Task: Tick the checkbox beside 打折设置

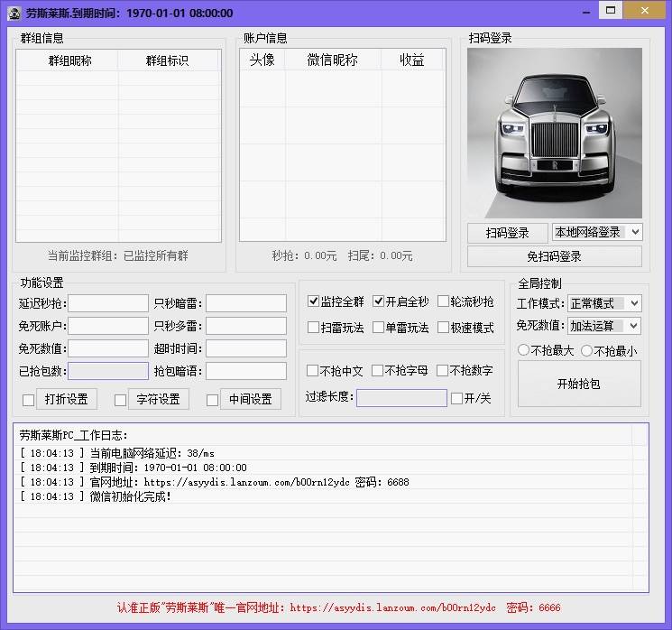Action: click(28, 400)
